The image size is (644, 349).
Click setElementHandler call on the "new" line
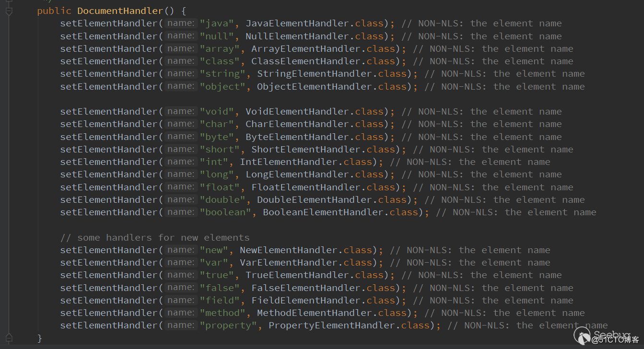coord(109,250)
